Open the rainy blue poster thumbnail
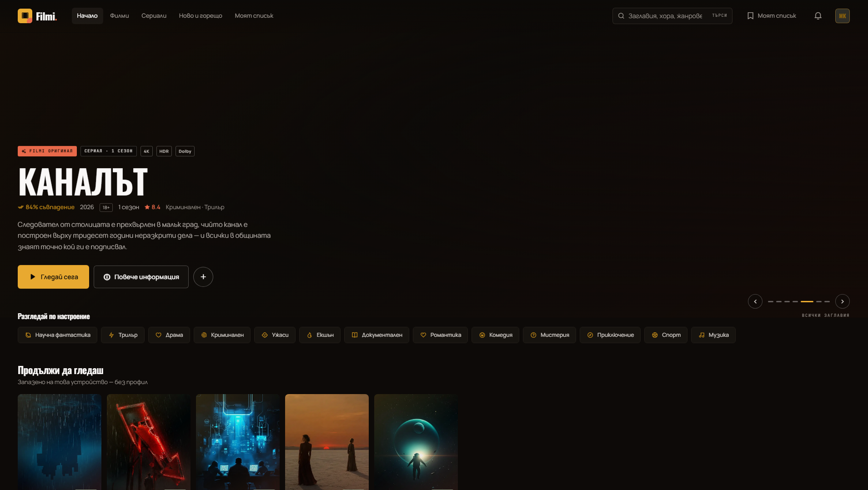The width and height of the screenshot is (868, 490). coord(60,442)
